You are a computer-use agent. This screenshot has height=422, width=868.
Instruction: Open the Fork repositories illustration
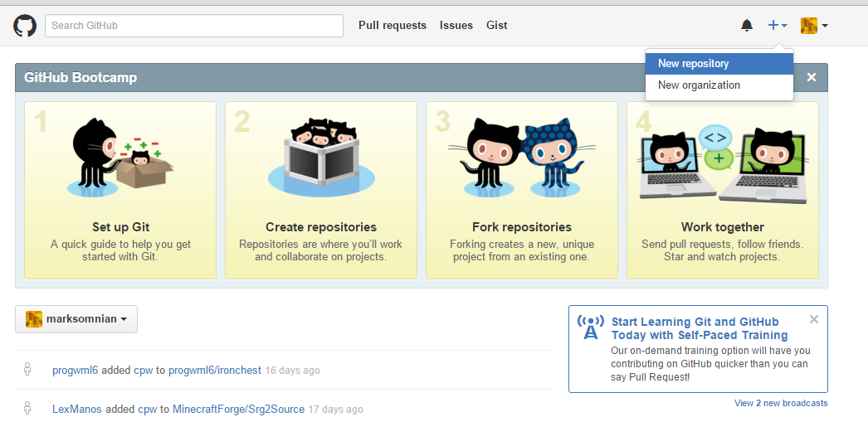click(x=521, y=158)
